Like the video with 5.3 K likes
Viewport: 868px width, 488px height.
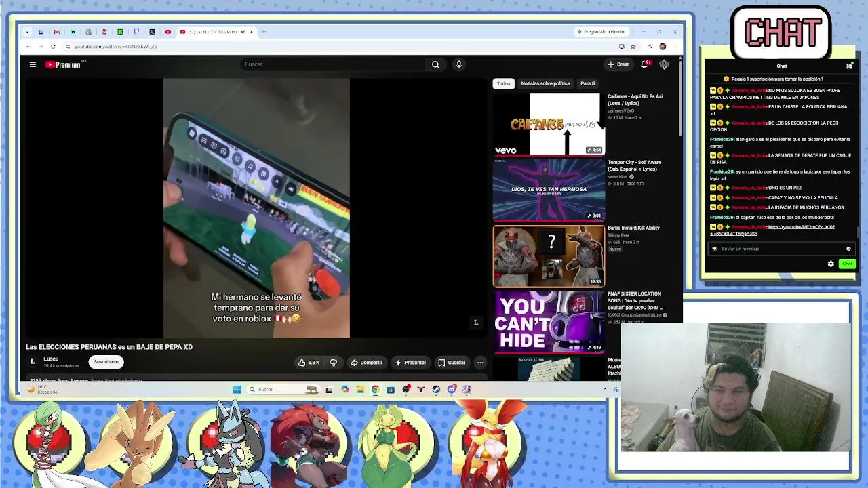pos(309,363)
